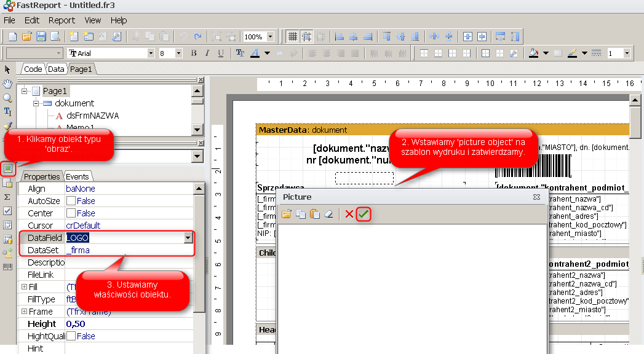The image size is (644, 354).
Task: Cancel Picture dialog using the red X
Action: click(349, 214)
